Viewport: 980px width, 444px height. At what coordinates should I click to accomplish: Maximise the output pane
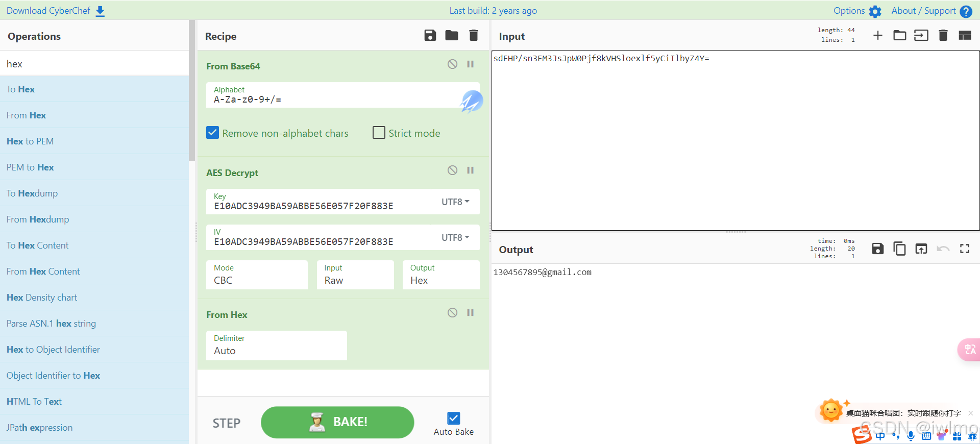point(965,249)
